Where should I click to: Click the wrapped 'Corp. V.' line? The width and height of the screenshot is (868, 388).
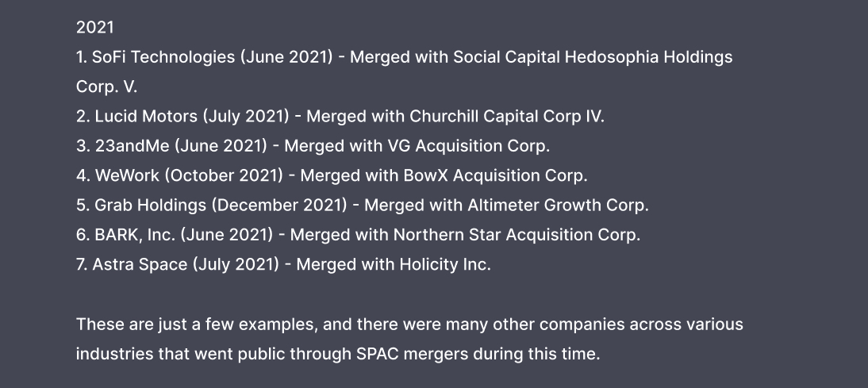tap(106, 86)
